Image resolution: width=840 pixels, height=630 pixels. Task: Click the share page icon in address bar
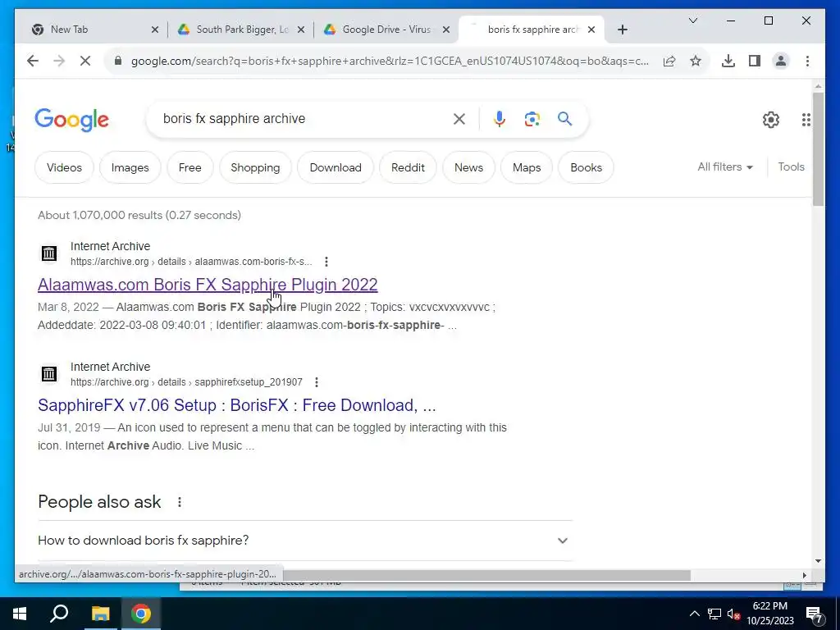point(669,61)
